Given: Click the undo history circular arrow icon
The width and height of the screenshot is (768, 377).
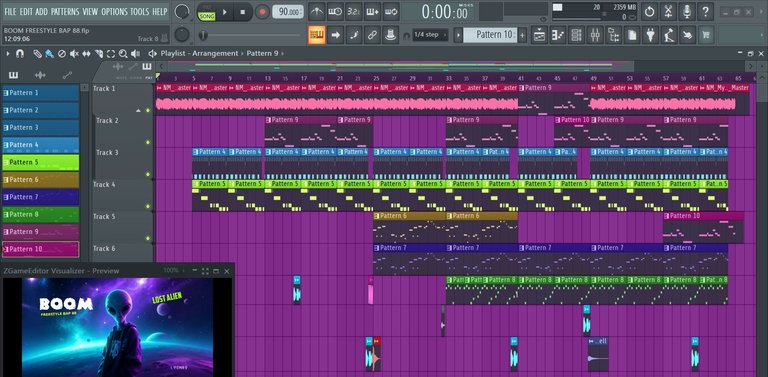Looking at the screenshot, I should tap(649, 11).
